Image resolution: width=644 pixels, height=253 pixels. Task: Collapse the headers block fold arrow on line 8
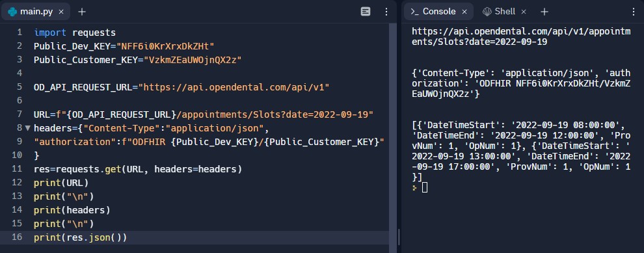click(27, 128)
